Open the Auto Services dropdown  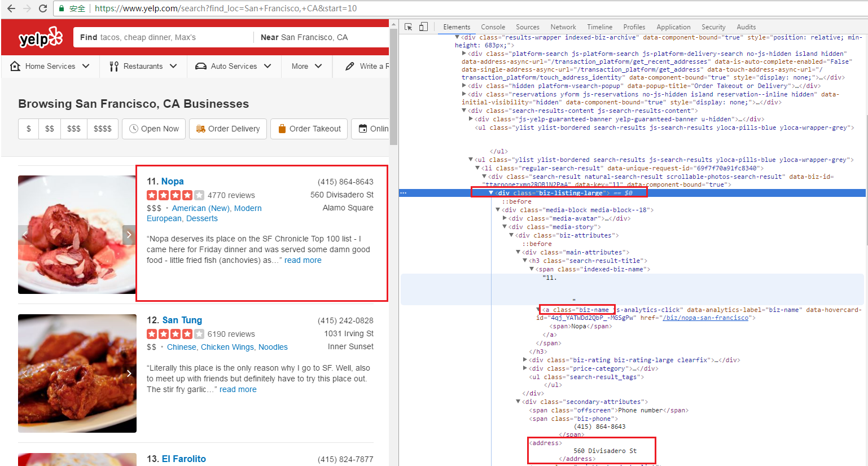(233, 66)
